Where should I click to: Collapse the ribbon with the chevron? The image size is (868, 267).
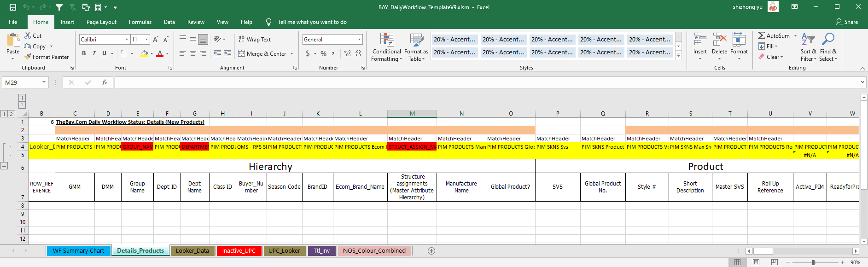(862, 68)
